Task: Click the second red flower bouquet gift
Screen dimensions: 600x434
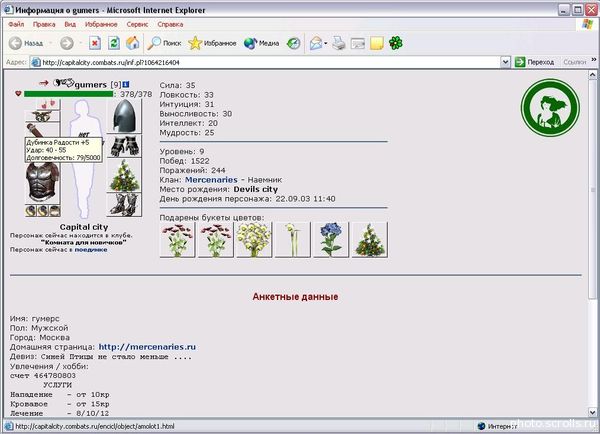Action: [x=215, y=240]
